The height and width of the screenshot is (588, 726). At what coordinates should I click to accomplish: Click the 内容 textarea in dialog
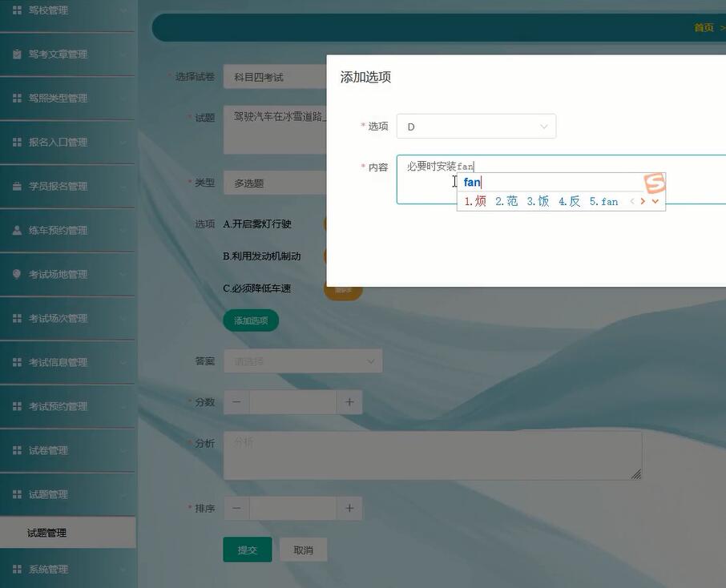(561, 179)
